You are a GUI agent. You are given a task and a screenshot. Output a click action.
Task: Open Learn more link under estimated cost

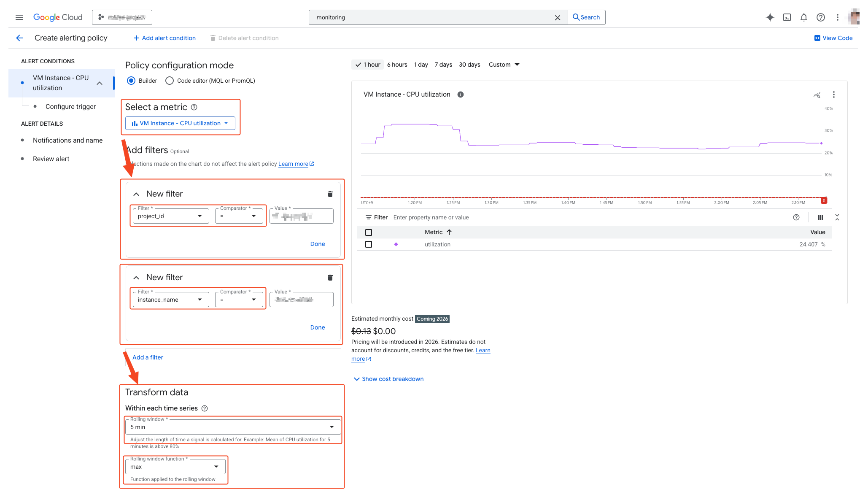tap(483, 350)
